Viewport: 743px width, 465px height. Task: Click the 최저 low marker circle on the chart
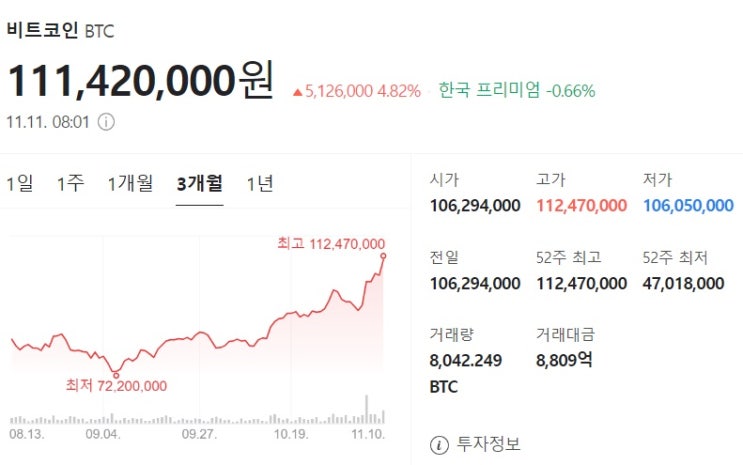click(x=117, y=375)
